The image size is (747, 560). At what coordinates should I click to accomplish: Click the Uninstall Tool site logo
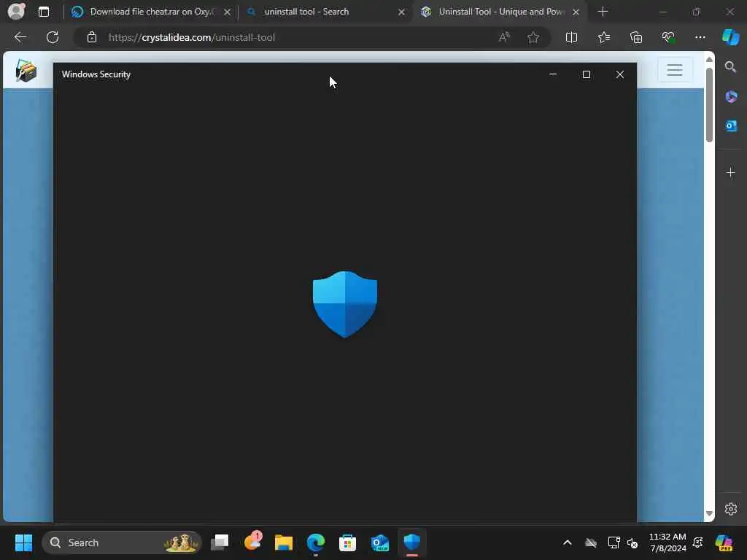click(x=26, y=70)
